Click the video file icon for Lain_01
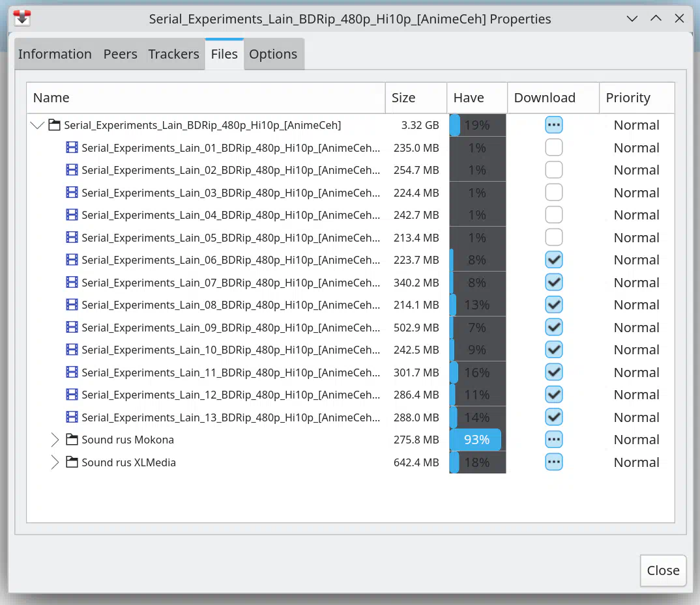 (72, 147)
